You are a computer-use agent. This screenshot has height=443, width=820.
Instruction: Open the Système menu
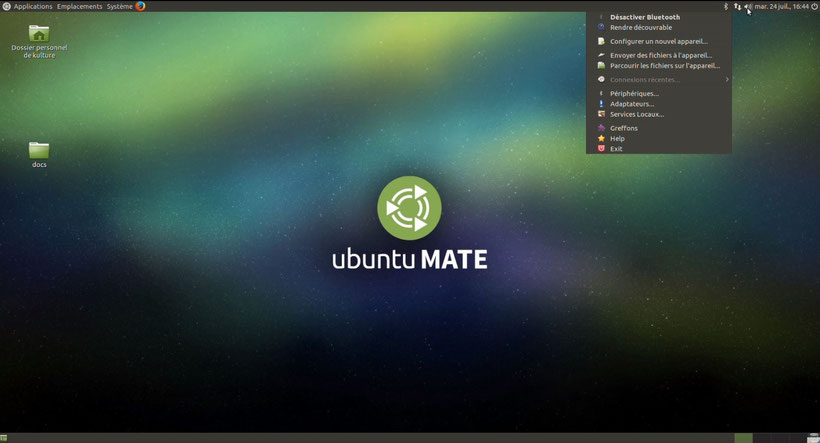(x=120, y=6)
